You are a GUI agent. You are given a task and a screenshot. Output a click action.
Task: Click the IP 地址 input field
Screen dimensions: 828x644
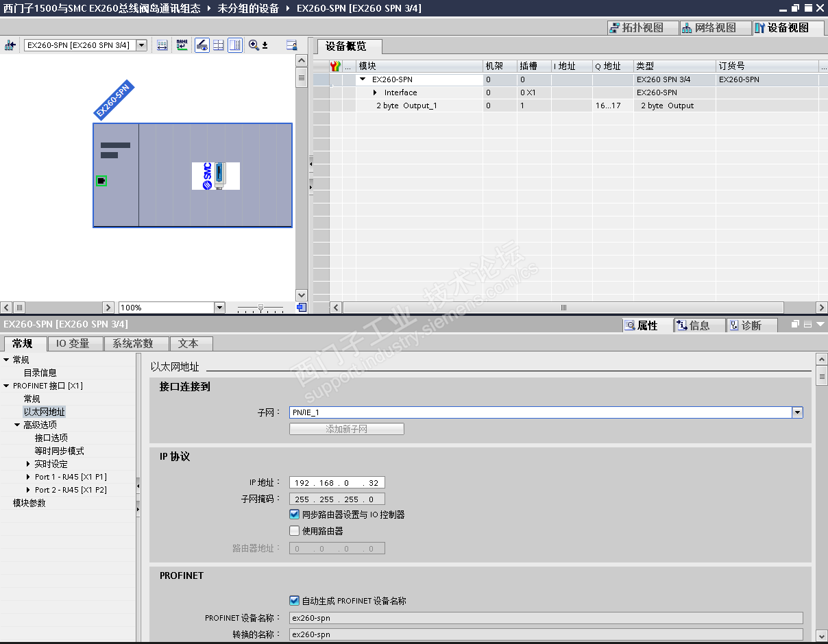(337, 483)
